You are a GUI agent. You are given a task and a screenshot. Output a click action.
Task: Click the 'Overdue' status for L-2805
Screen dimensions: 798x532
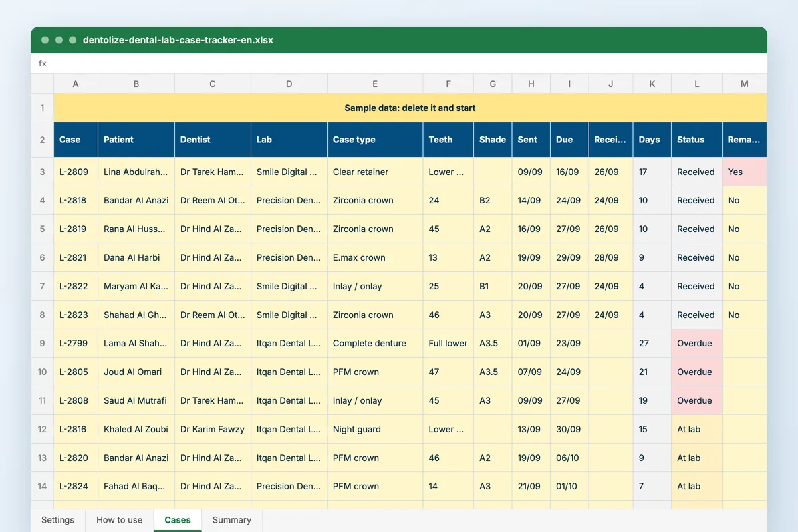[x=697, y=372]
